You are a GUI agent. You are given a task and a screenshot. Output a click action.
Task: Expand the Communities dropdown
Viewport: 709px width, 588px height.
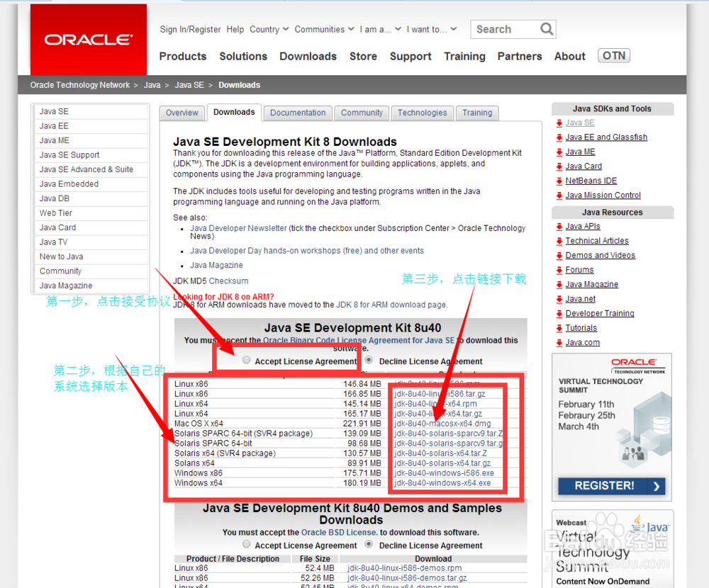324,29
